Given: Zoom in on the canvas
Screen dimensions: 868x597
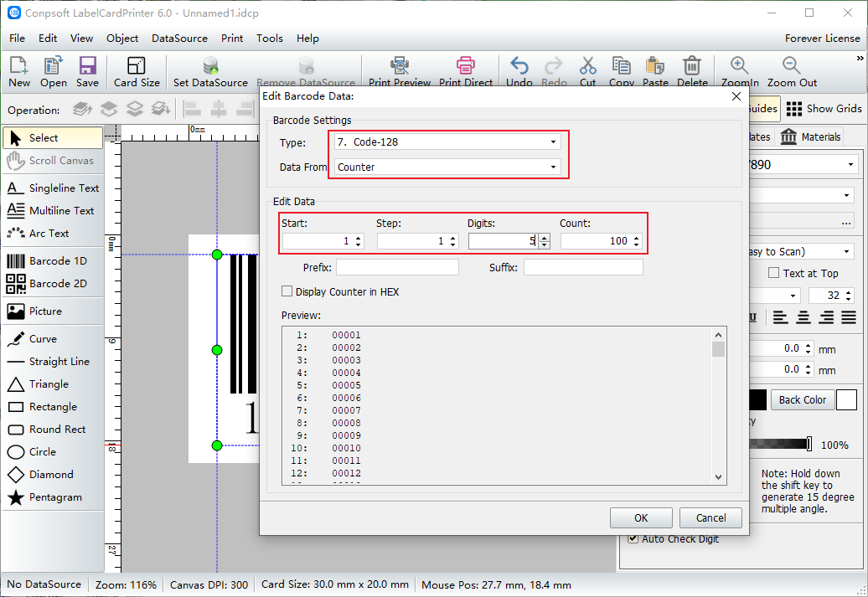Looking at the screenshot, I should click(740, 72).
